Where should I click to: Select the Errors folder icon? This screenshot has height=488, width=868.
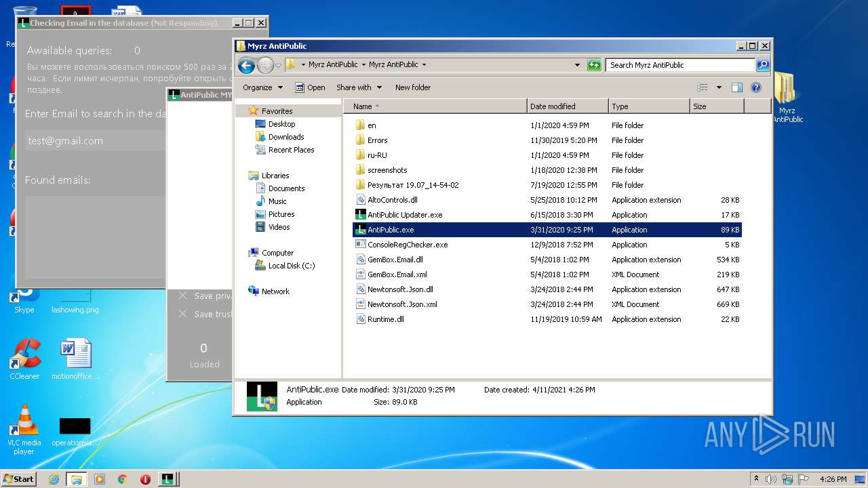[x=360, y=140]
